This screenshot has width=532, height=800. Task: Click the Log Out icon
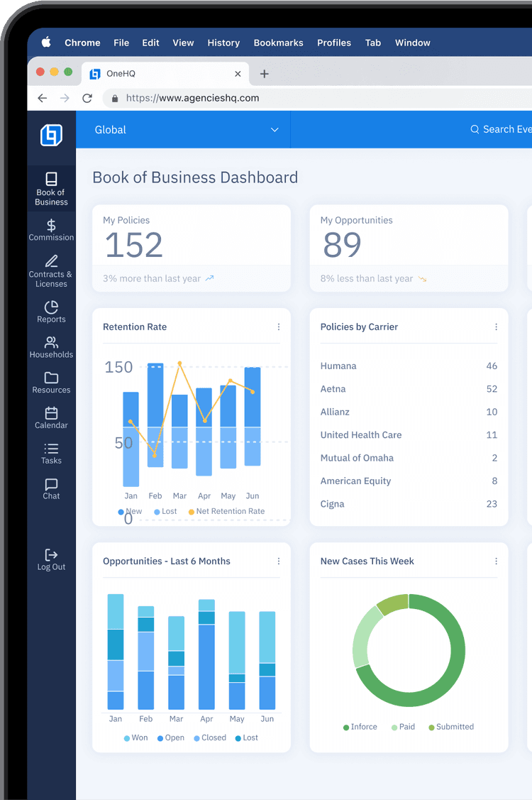pyautogui.click(x=51, y=555)
